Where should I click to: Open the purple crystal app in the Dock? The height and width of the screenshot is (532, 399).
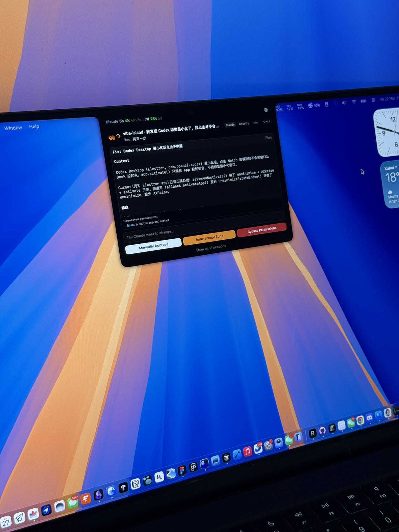[x=99, y=495]
